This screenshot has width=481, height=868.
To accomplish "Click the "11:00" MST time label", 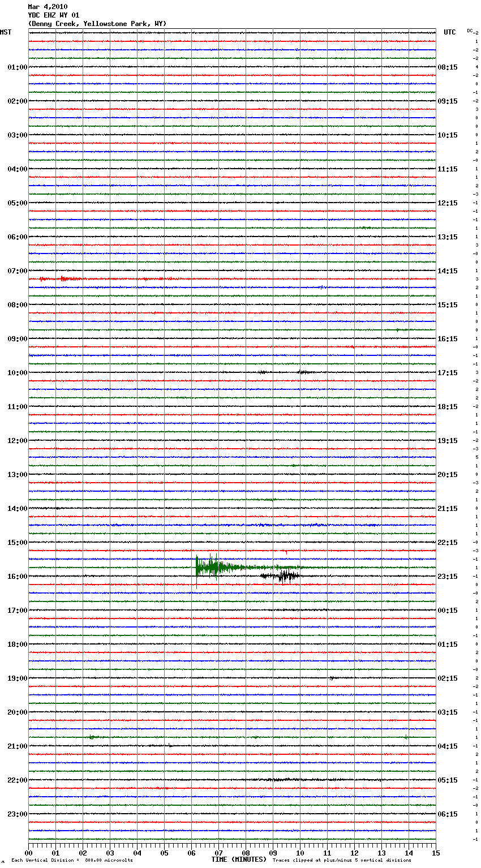I will pyautogui.click(x=18, y=407).
